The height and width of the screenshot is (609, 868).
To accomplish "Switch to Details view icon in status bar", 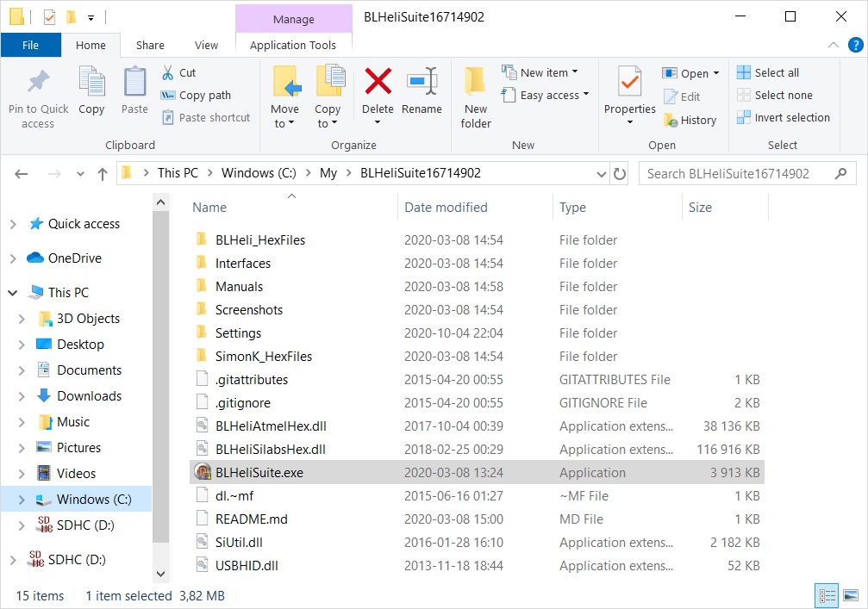I will (x=827, y=596).
